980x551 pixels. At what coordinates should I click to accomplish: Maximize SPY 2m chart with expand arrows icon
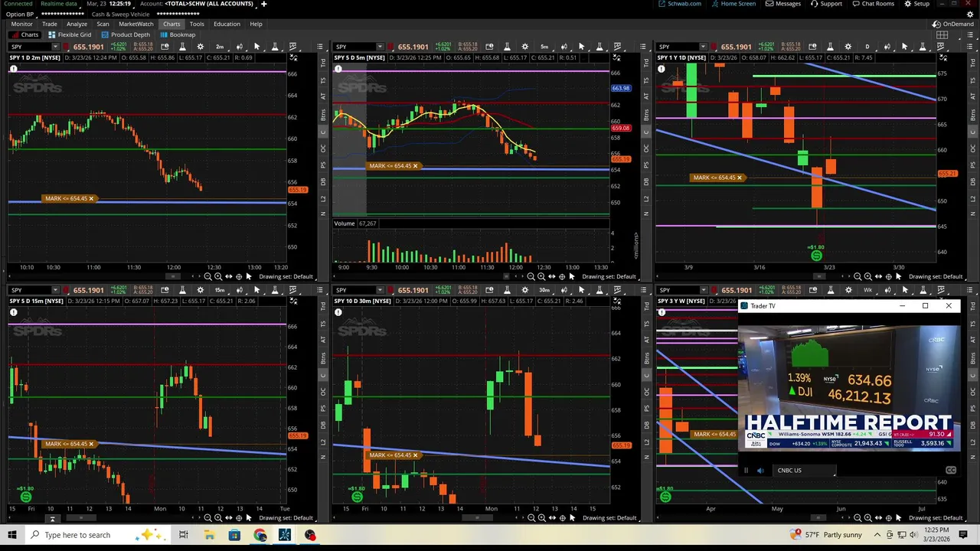[x=293, y=57]
